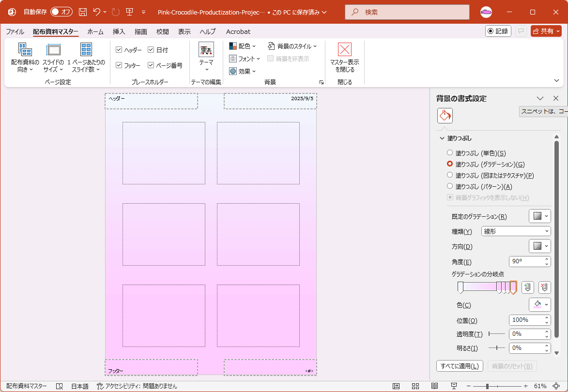Switch to slide sorter view
This screenshot has width=568, height=392.
[415, 386]
